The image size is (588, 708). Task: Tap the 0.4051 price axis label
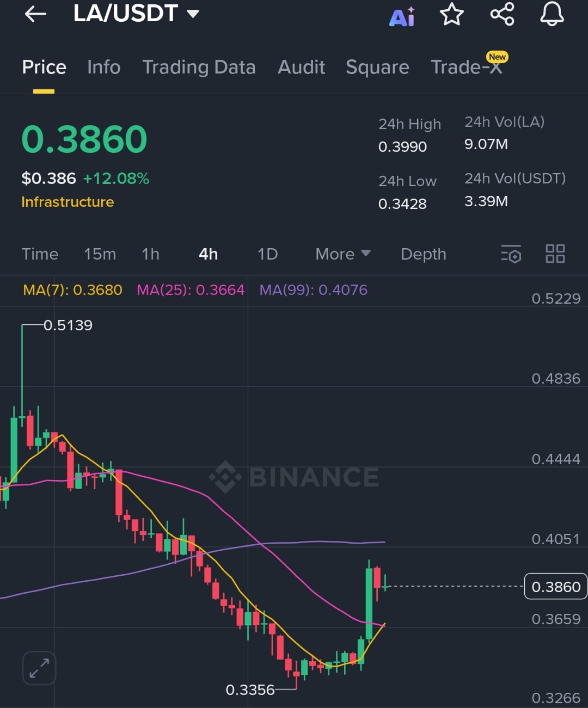(556, 539)
